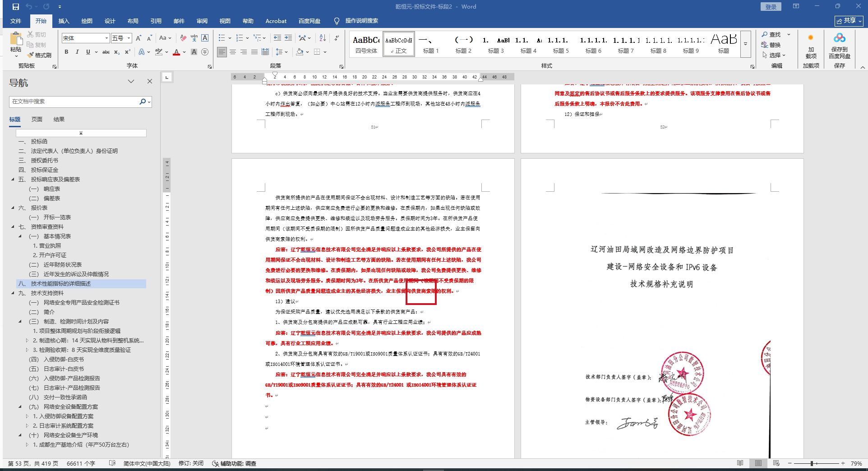868x471 pixels.
Task: Click the Paste clipboard icon
Action: pyautogui.click(x=16, y=39)
